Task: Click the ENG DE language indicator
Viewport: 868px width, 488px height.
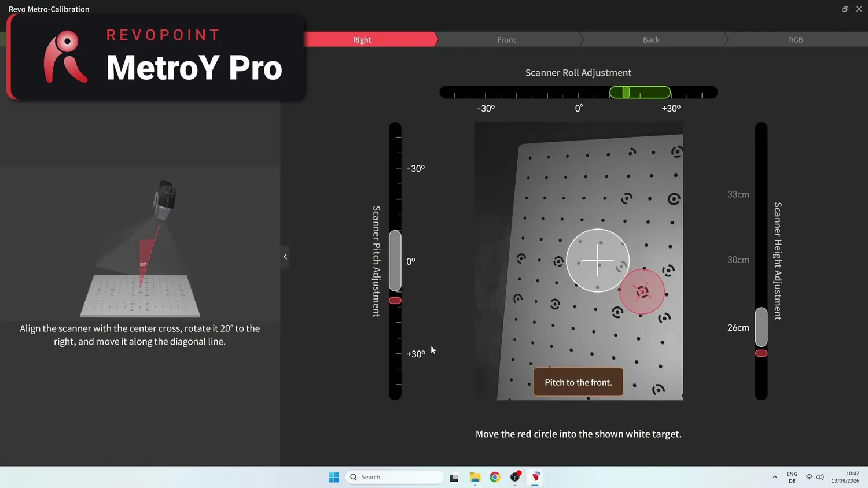Action: pos(792,477)
